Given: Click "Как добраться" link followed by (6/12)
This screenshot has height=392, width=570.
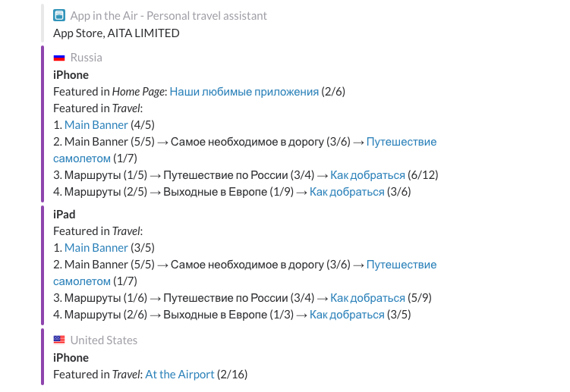Looking at the screenshot, I should pos(367,175).
